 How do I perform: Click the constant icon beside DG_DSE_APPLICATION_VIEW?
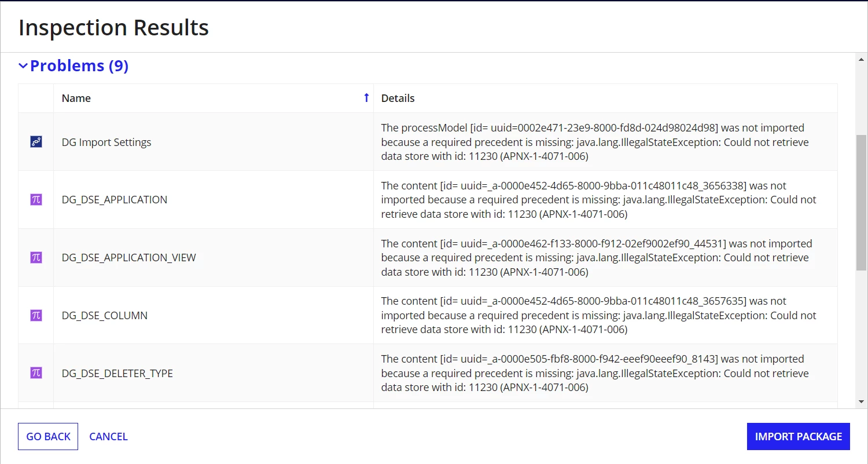point(36,258)
